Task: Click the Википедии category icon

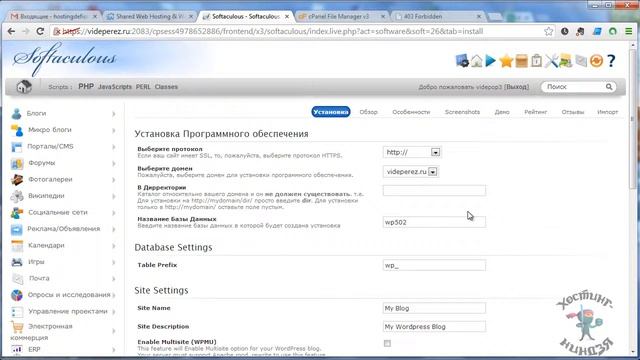Action: pyautogui.click(x=17, y=196)
